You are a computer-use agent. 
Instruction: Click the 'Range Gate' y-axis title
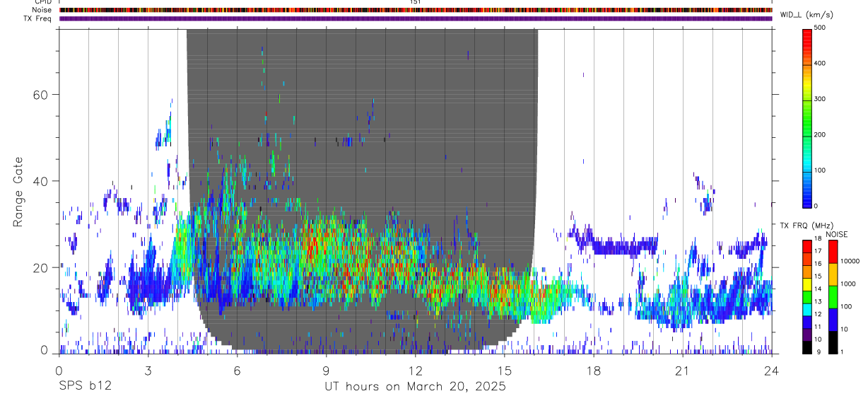click(18, 192)
